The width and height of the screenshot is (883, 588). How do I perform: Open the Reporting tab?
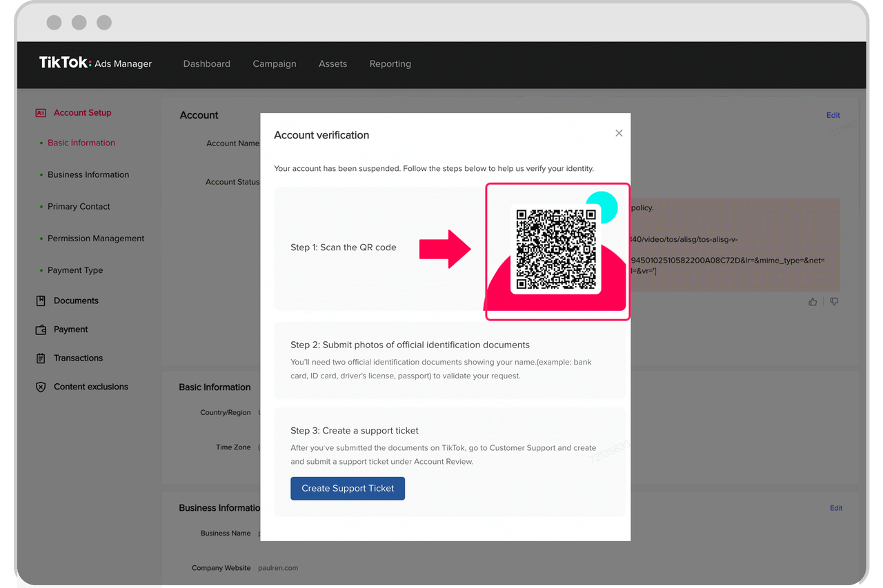(x=390, y=63)
